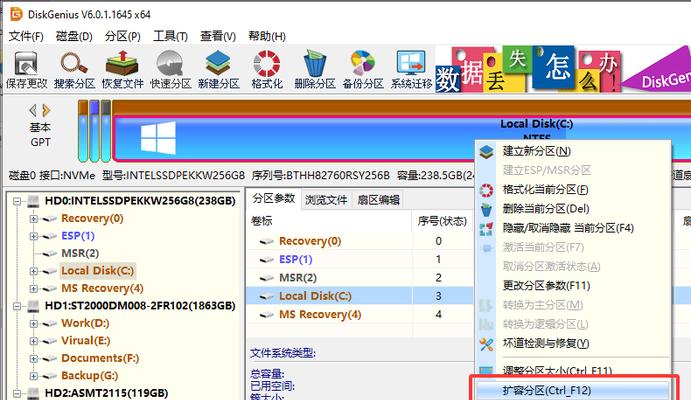691x400 pixels.
Task: Click the Delete Partition (删除分区) toolbar icon
Action: tap(315, 70)
